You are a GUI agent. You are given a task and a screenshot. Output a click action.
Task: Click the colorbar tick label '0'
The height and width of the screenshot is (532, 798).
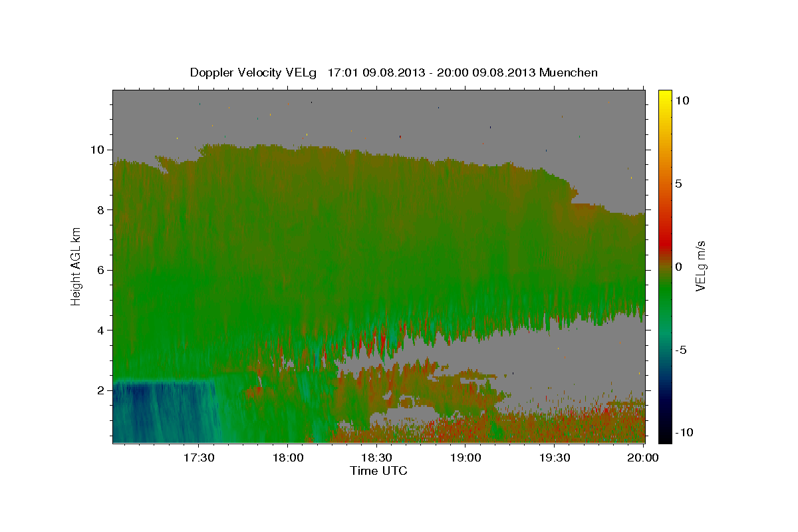(x=678, y=267)
